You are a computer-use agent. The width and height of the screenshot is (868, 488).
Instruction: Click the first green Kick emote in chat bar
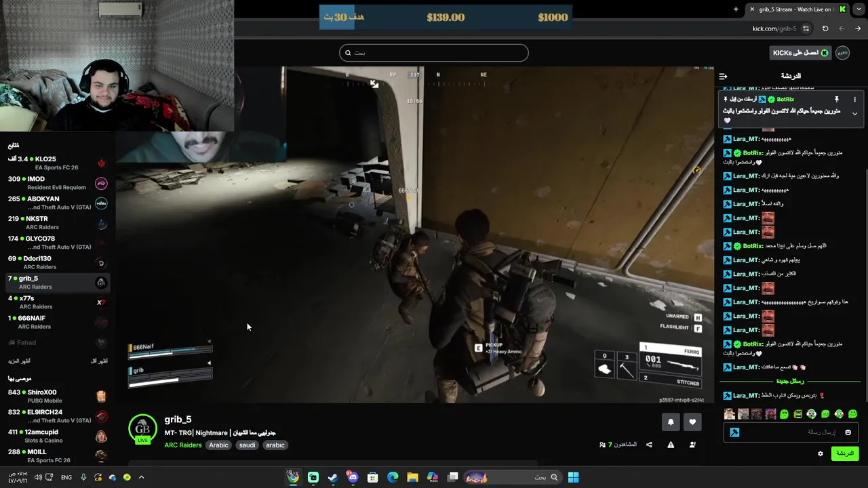click(784, 414)
